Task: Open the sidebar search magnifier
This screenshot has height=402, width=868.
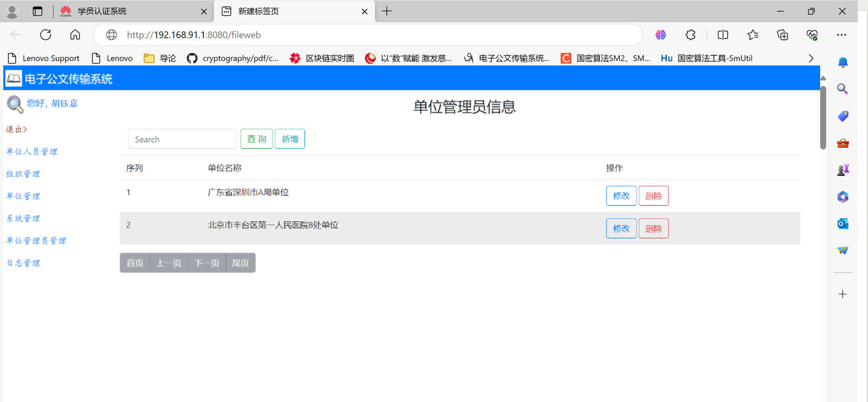Action: pos(843,89)
